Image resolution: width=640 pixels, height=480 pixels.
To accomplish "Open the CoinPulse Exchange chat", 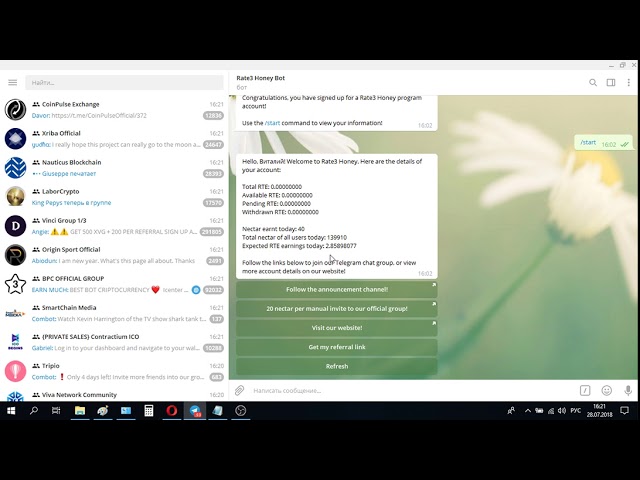I will (x=114, y=110).
